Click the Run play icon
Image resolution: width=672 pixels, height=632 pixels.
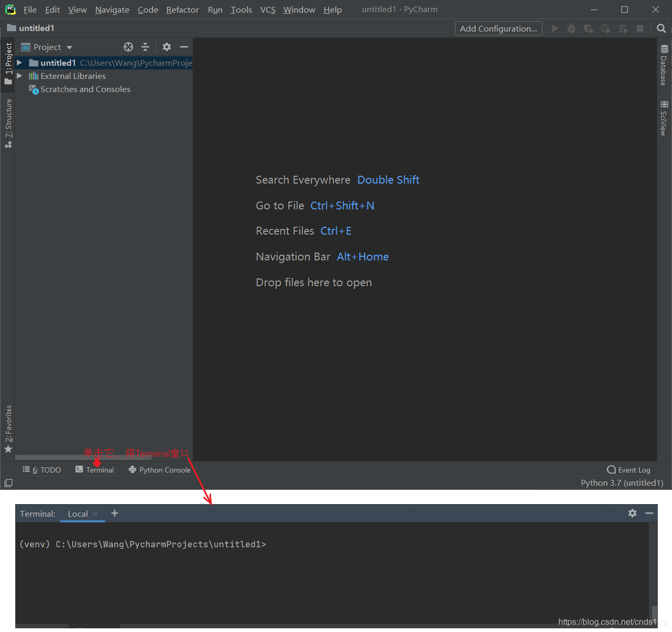coord(555,28)
